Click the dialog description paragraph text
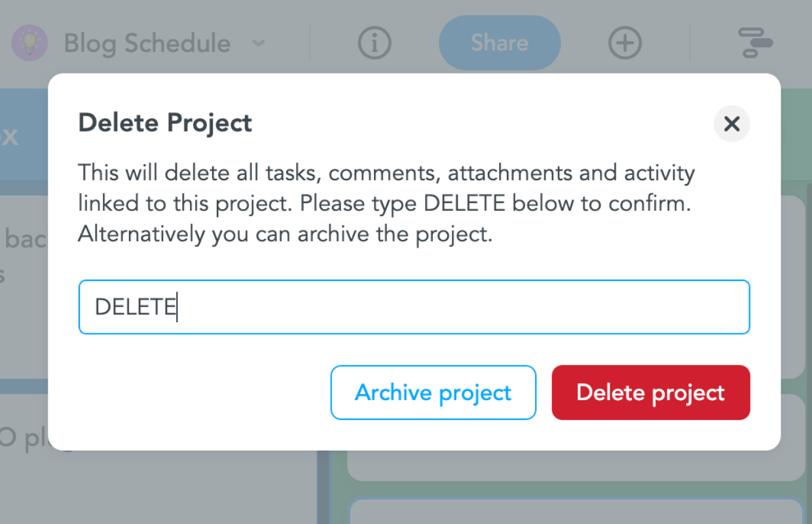Image resolution: width=812 pixels, height=524 pixels. tap(386, 204)
